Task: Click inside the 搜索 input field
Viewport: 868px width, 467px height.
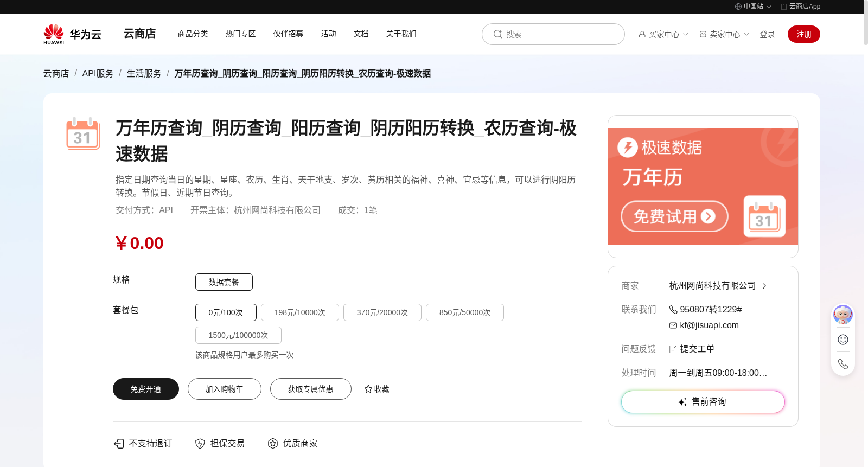Action: pos(553,34)
